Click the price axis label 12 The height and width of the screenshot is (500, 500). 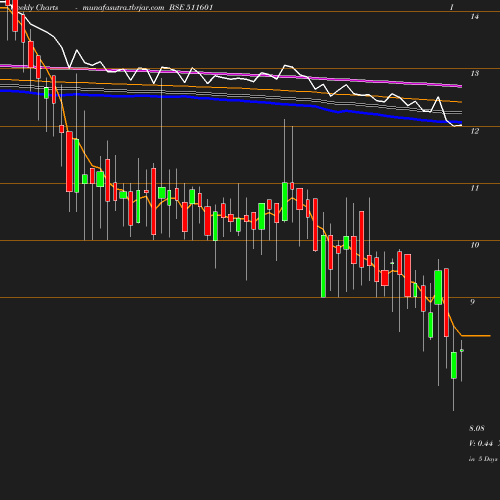click(x=475, y=131)
